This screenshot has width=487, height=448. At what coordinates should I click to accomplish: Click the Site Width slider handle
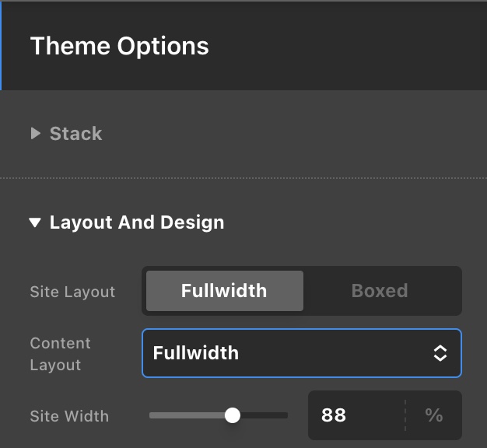232,415
